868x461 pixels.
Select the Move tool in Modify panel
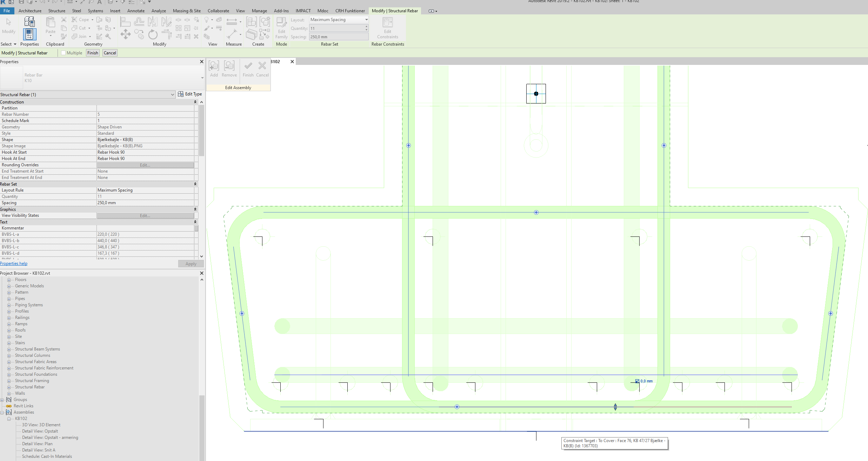[x=125, y=34]
